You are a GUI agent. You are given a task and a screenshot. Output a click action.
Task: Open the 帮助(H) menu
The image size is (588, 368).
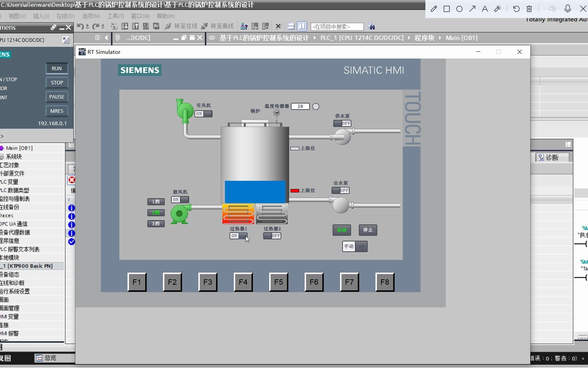[166, 16]
